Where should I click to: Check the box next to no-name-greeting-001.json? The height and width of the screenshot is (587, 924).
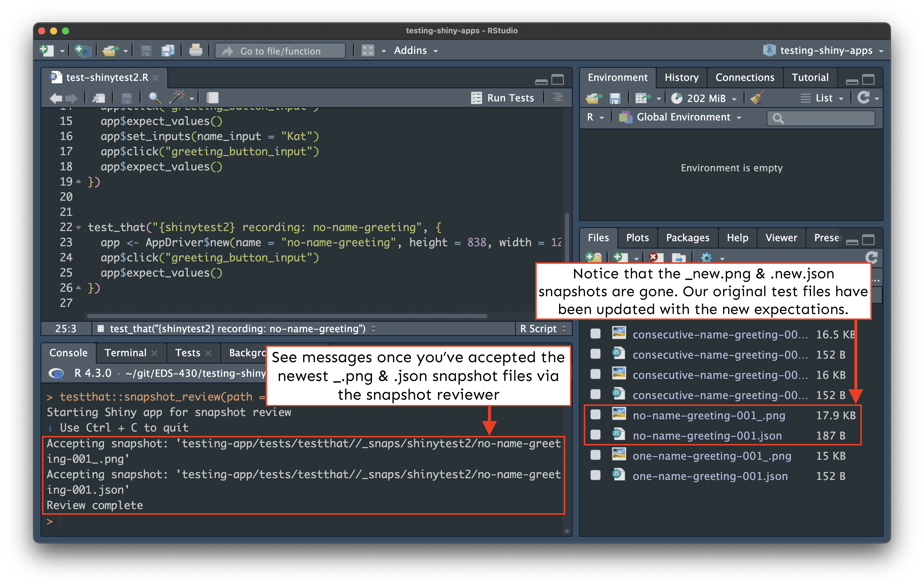(x=595, y=435)
